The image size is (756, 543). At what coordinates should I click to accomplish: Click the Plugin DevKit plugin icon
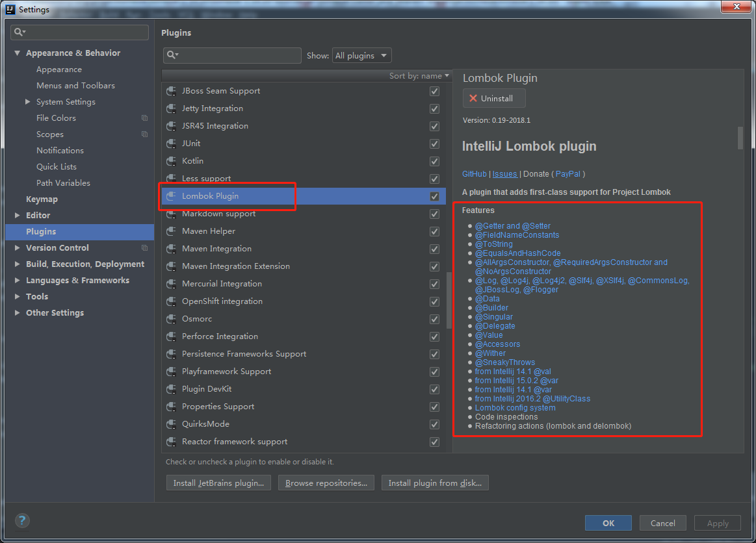171,389
